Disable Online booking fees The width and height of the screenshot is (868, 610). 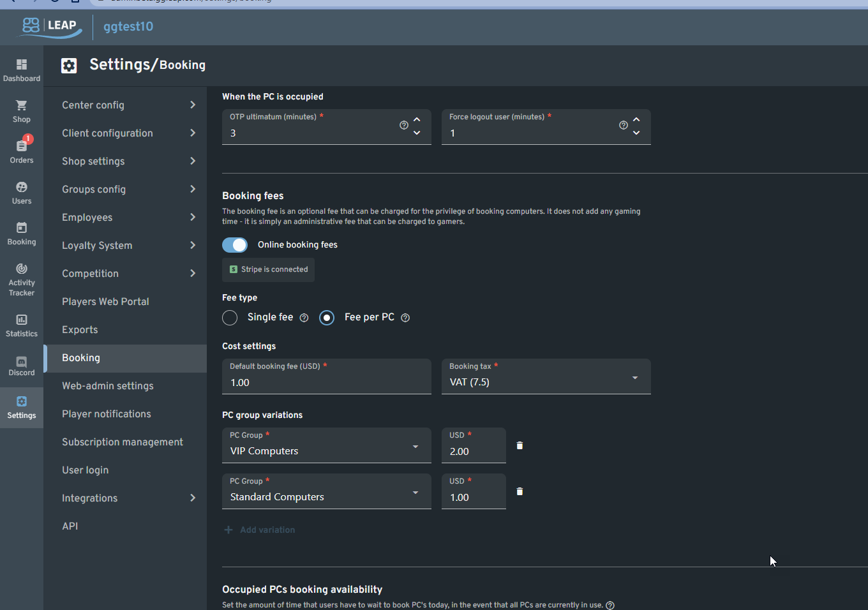235,244
